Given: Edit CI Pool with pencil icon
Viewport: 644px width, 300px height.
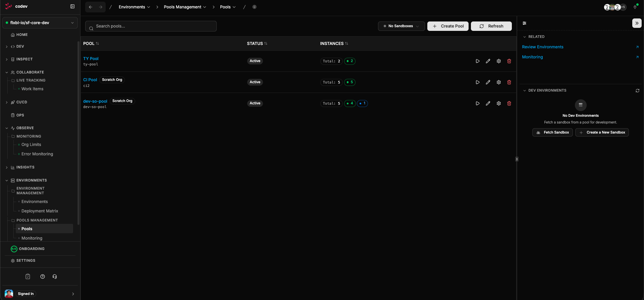Looking at the screenshot, I should [x=488, y=82].
